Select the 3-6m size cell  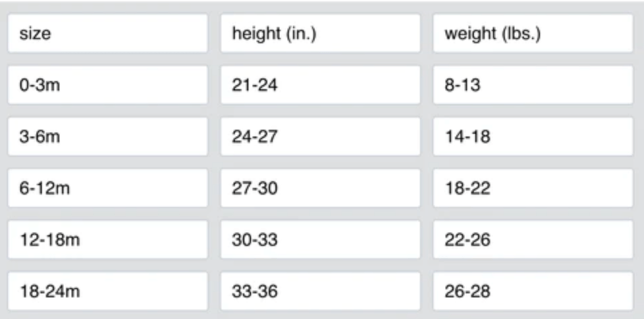pos(107,137)
